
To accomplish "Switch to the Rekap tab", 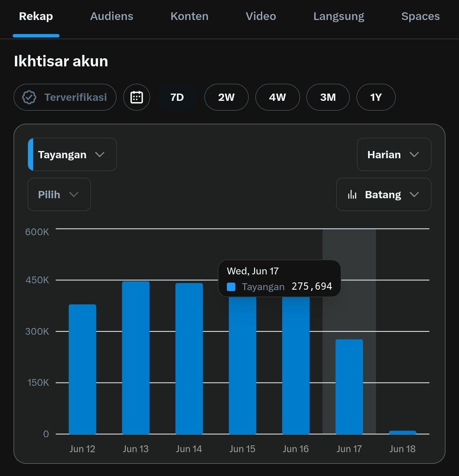I will point(36,16).
